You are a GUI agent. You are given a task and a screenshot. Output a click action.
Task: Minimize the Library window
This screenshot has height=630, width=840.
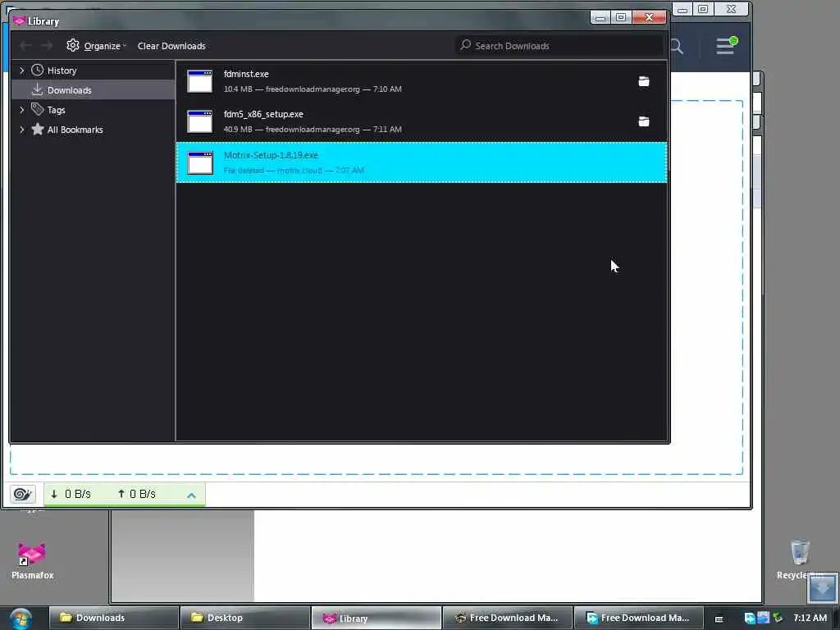[600, 18]
